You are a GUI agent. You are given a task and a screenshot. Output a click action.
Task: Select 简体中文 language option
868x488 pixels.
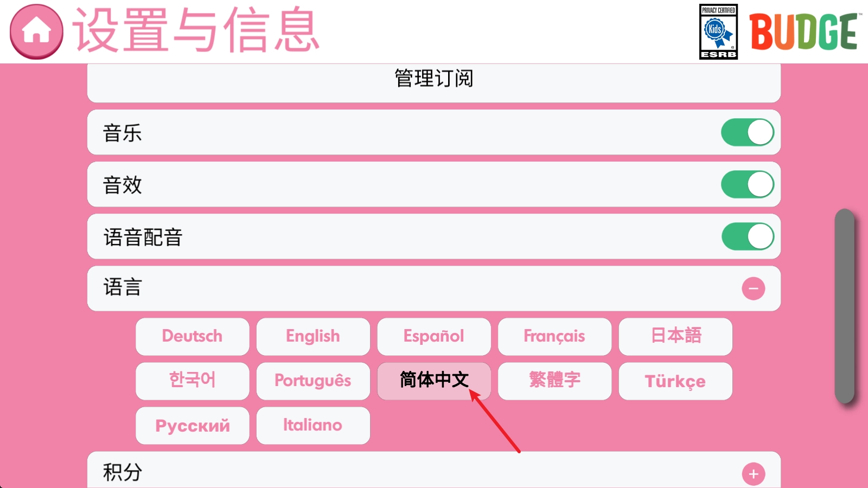(433, 381)
